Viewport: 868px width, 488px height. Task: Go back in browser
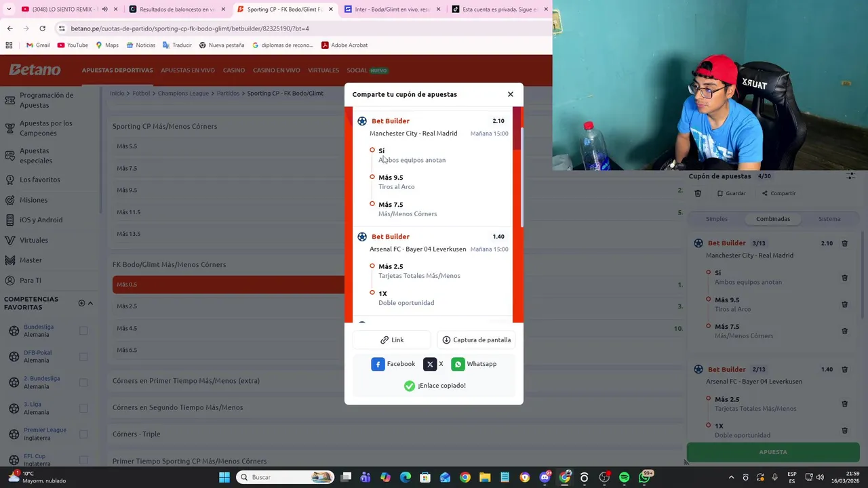(9, 28)
